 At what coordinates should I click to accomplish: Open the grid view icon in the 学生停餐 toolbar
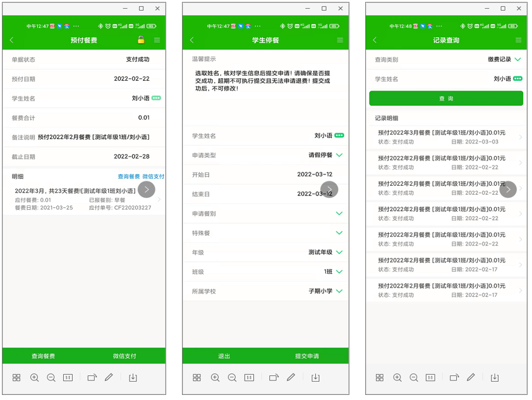196,378
